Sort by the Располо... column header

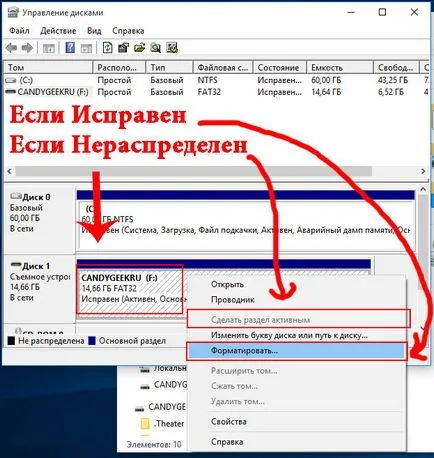(x=119, y=67)
